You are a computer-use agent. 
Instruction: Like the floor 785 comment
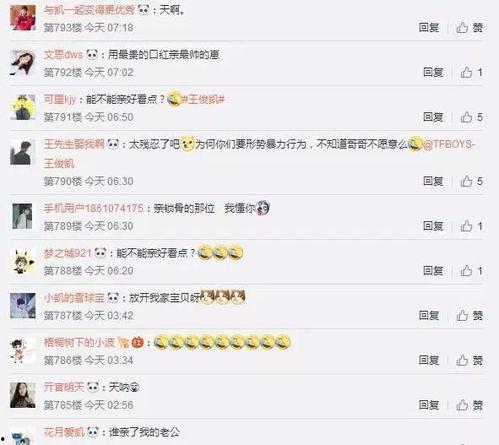(x=469, y=405)
